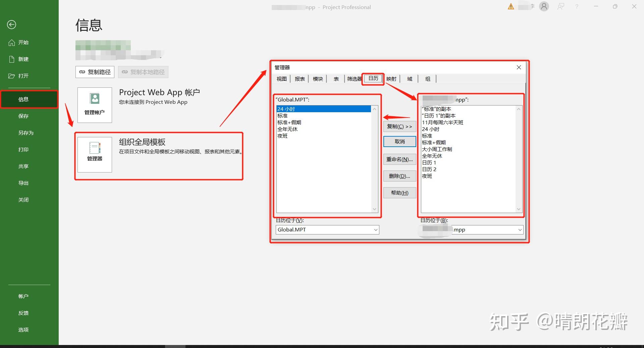Click the back arrow icon in sidebar
644x348 pixels.
coord(11,24)
